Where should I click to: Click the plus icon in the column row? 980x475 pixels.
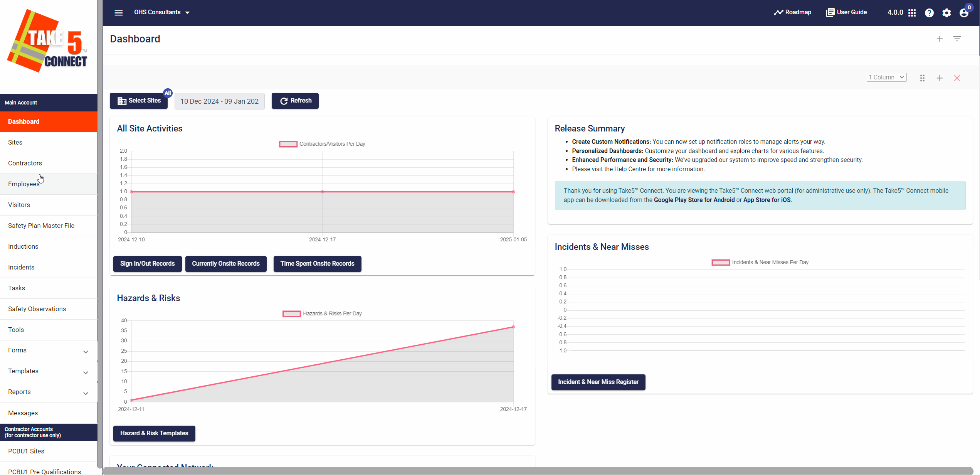pyautogui.click(x=940, y=78)
